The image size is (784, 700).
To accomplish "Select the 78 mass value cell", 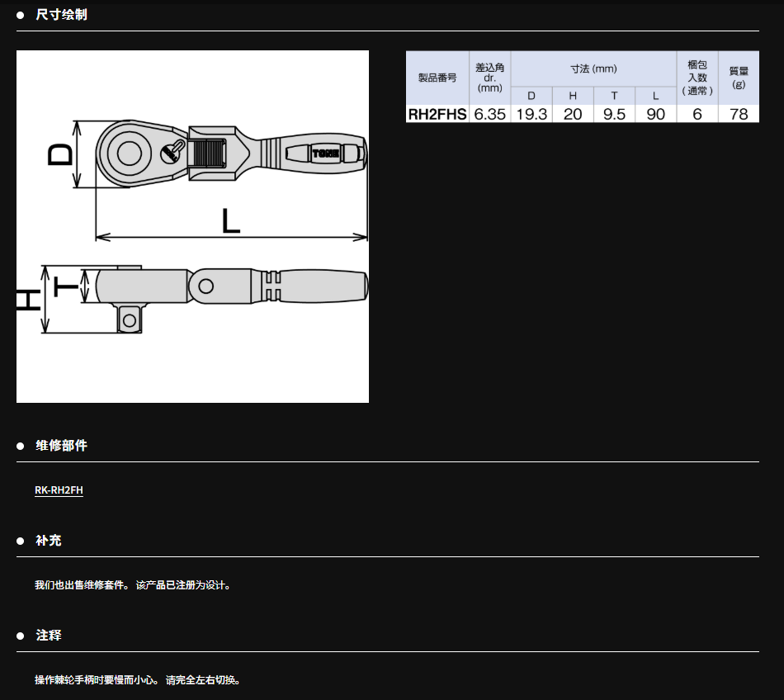I will [x=738, y=114].
